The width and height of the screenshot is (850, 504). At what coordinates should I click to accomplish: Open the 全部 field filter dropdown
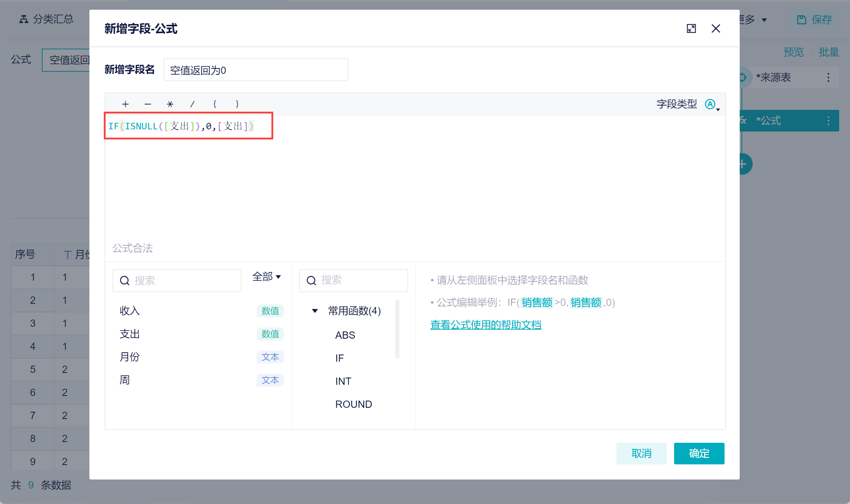[x=266, y=277]
